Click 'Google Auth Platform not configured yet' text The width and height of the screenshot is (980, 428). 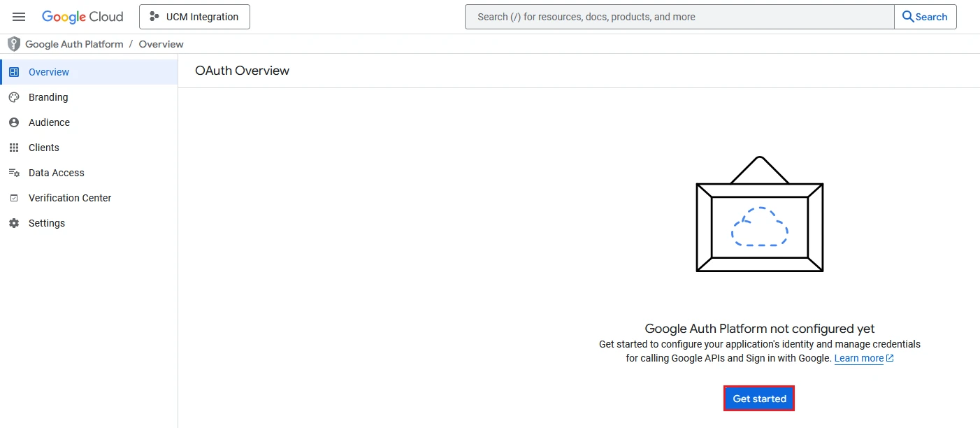click(x=760, y=329)
